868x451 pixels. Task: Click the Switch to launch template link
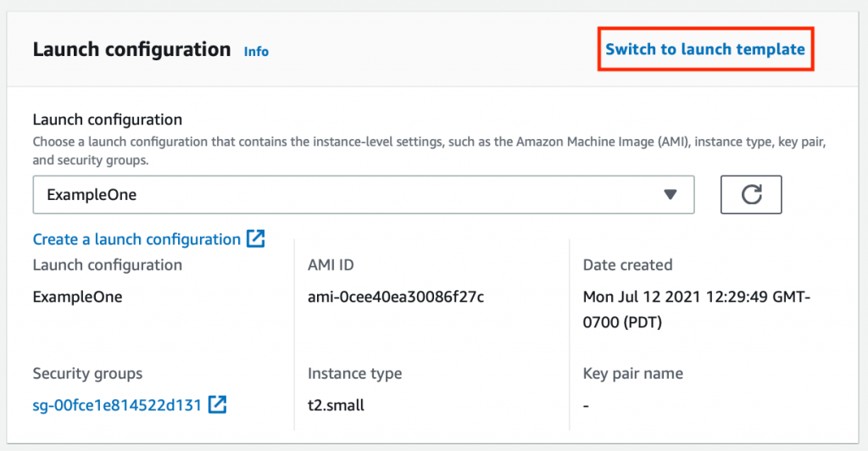coord(704,49)
